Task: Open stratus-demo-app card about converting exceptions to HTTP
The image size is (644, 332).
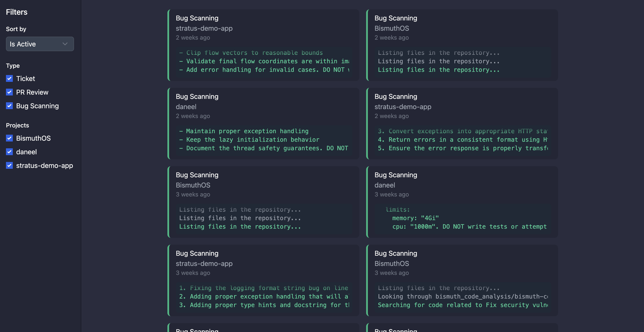Action: pyautogui.click(x=462, y=123)
